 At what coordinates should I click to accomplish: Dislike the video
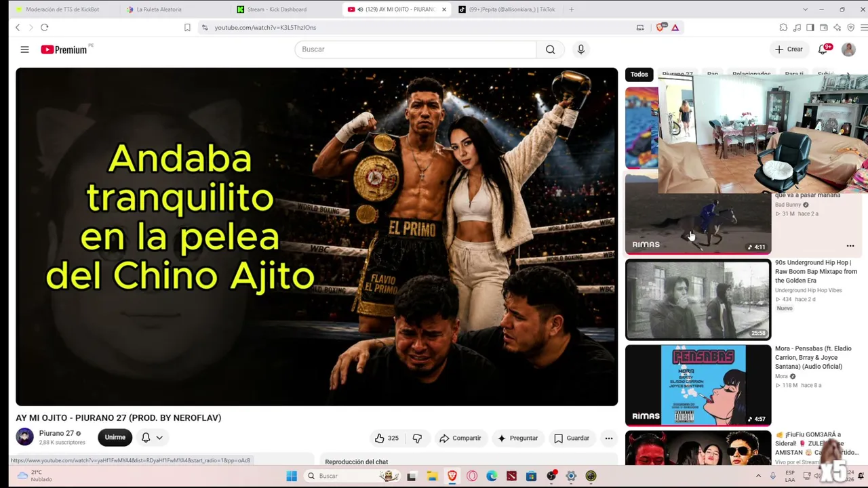(417, 438)
